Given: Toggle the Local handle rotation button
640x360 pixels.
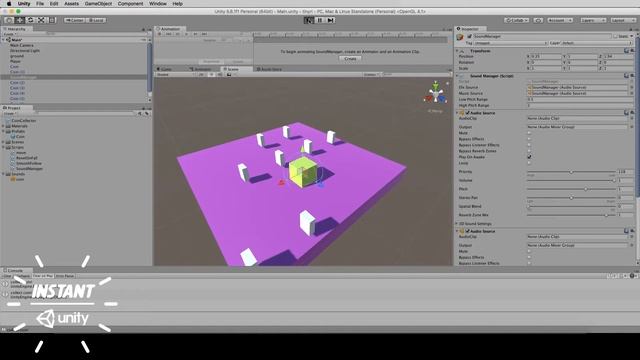Looking at the screenshot, I should (x=96, y=20).
